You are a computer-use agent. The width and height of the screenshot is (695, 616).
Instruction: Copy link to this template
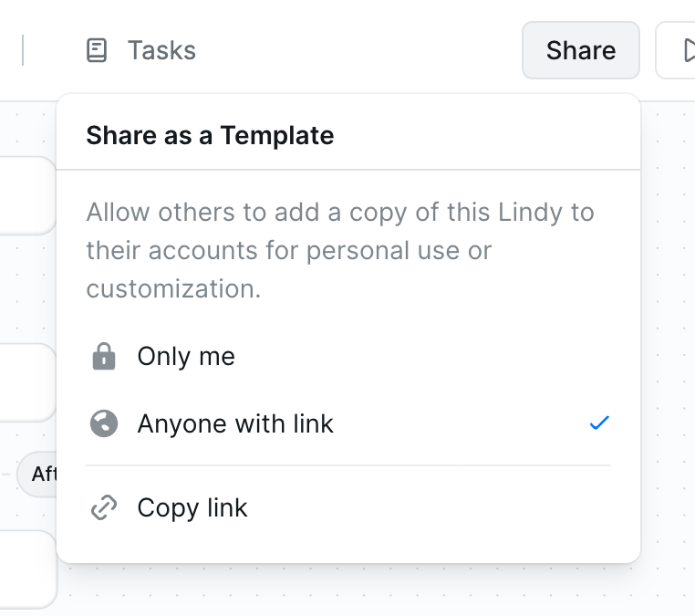[x=348, y=507]
